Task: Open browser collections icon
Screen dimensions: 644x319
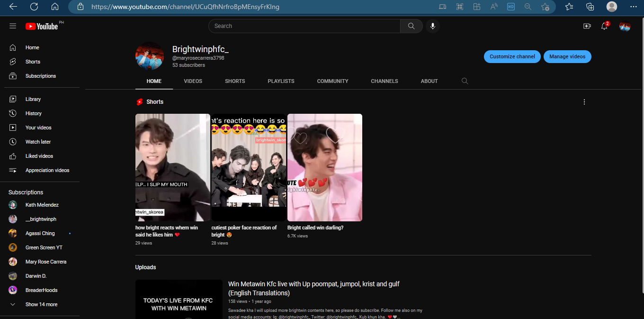Action: tap(590, 7)
